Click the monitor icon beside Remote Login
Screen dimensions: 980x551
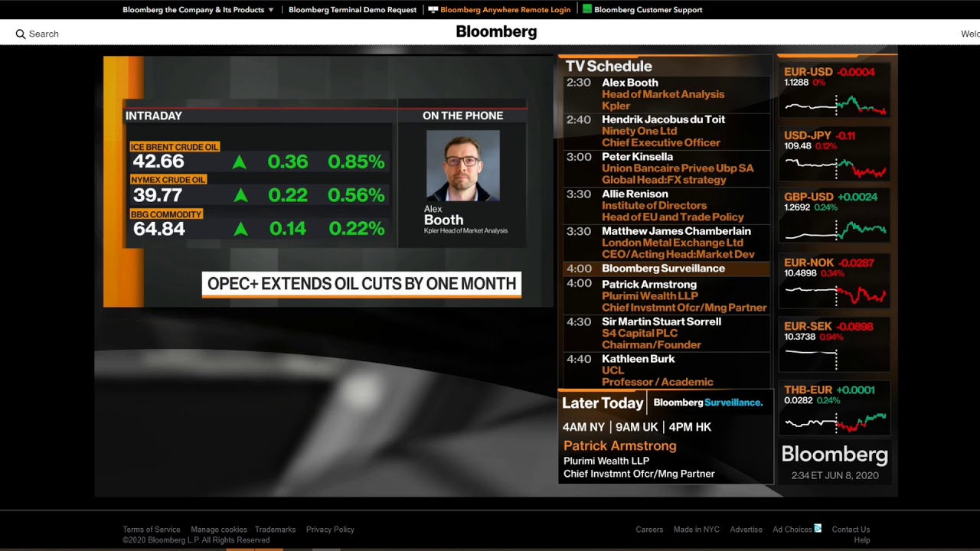(433, 10)
